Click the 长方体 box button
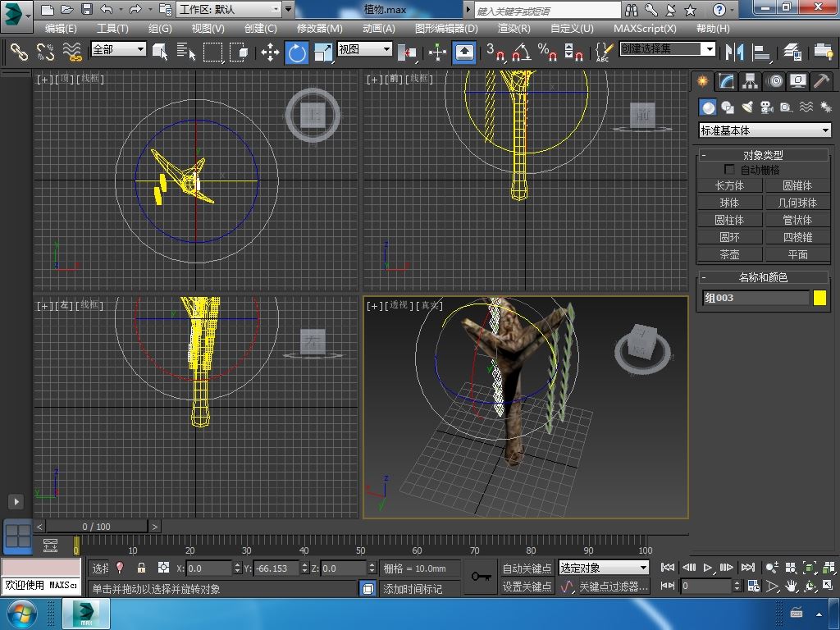The width and height of the screenshot is (840, 630). 729,185
